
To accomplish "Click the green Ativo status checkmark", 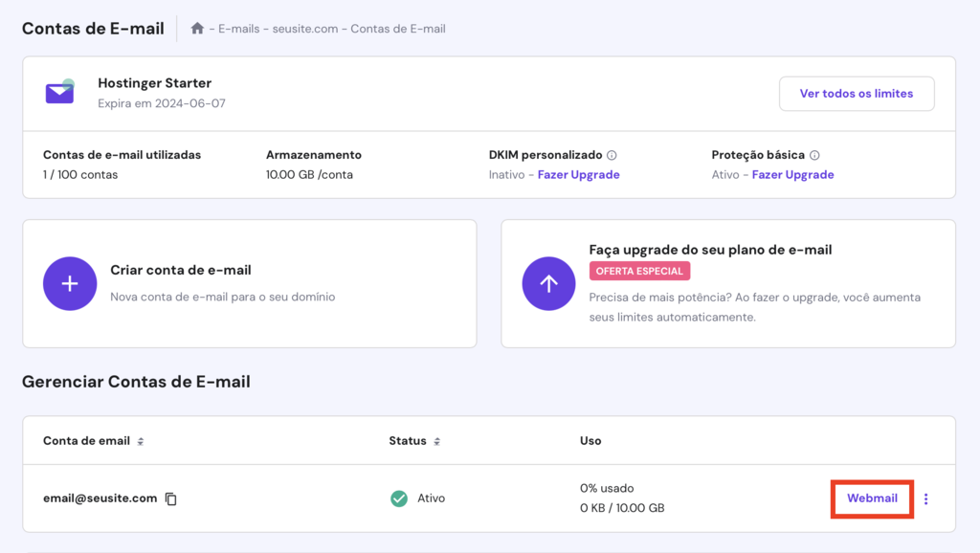I will 399,498.
